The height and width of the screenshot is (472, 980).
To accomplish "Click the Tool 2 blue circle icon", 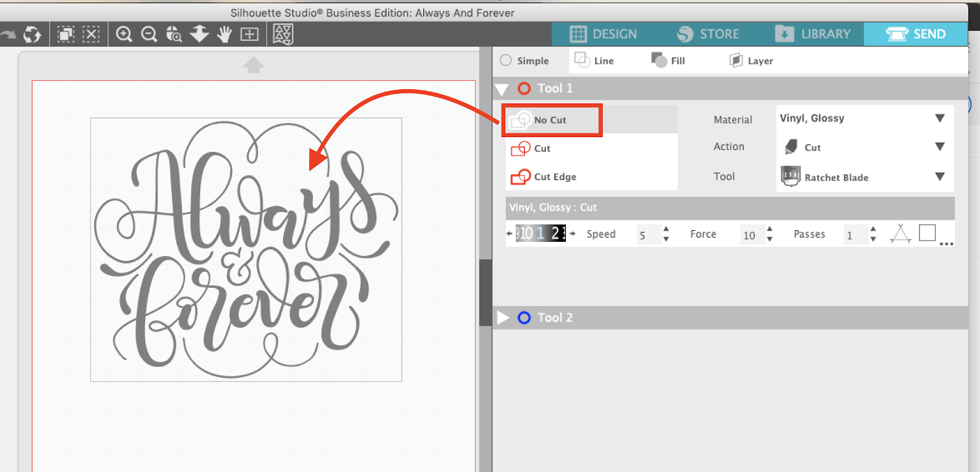I will [524, 318].
